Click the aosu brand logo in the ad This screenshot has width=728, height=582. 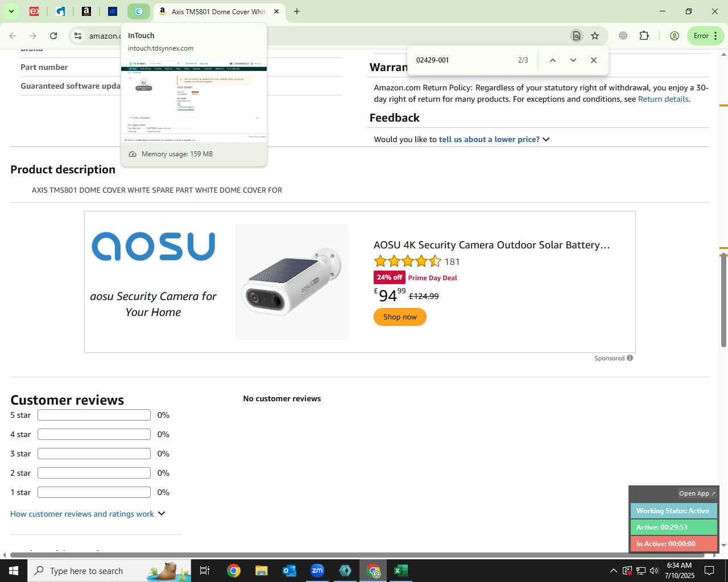click(154, 246)
